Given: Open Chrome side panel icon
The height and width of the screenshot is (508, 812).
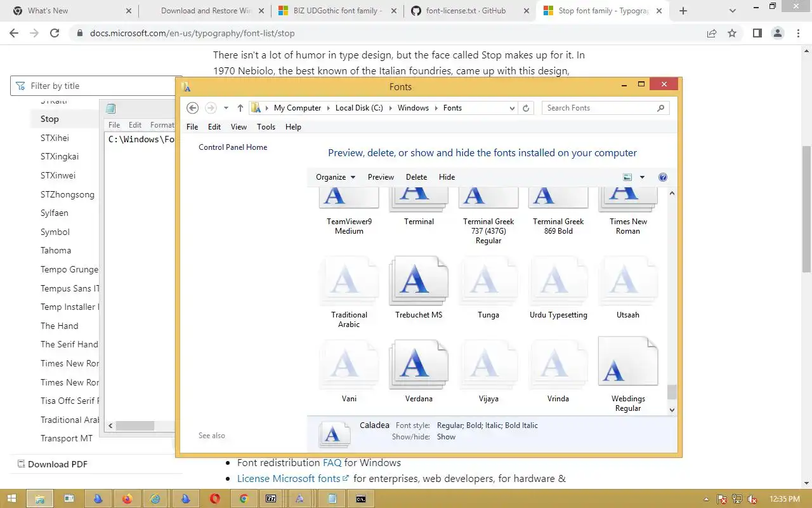Looking at the screenshot, I should 757,33.
